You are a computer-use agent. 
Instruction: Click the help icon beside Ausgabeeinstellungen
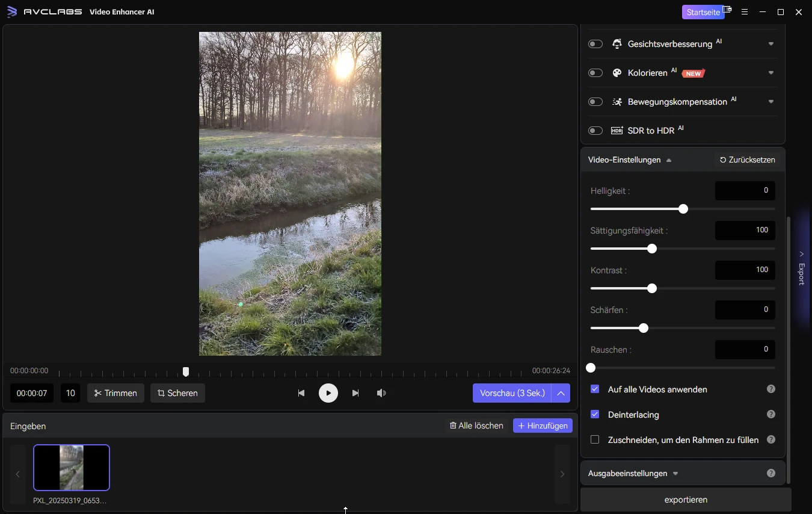tap(770, 473)
